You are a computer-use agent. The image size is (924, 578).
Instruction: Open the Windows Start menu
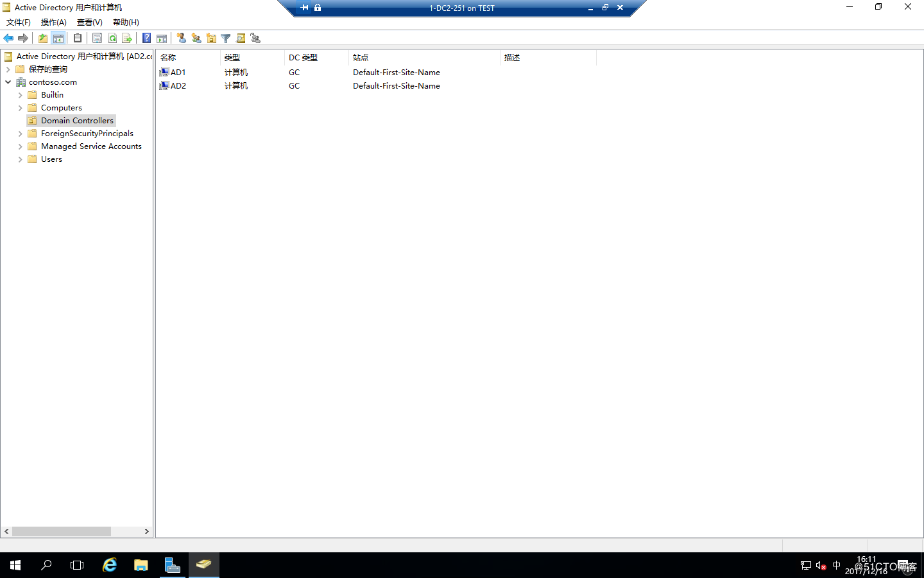click(x=15, y=565)
